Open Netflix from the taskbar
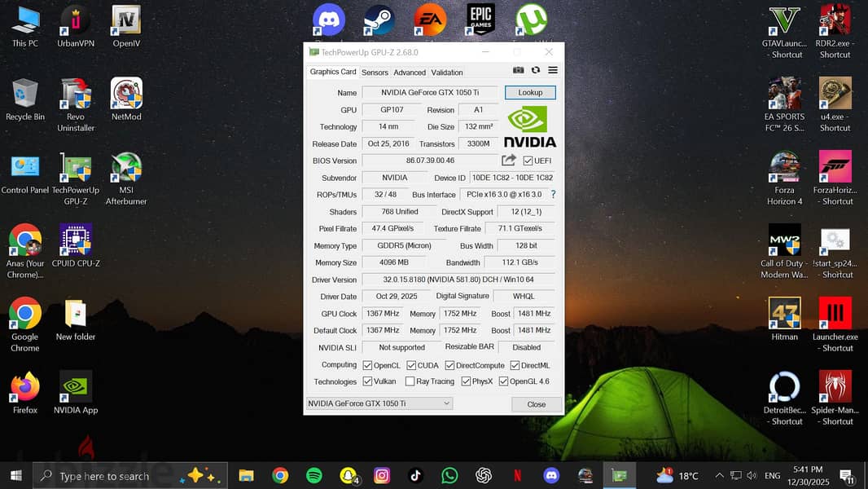 (x=517, y=475)
